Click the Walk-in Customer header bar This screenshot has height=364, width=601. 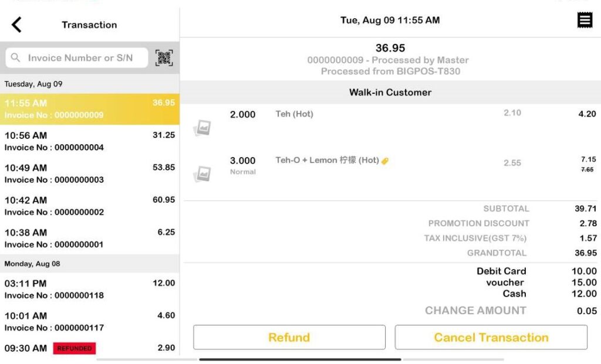coord(390,92)
